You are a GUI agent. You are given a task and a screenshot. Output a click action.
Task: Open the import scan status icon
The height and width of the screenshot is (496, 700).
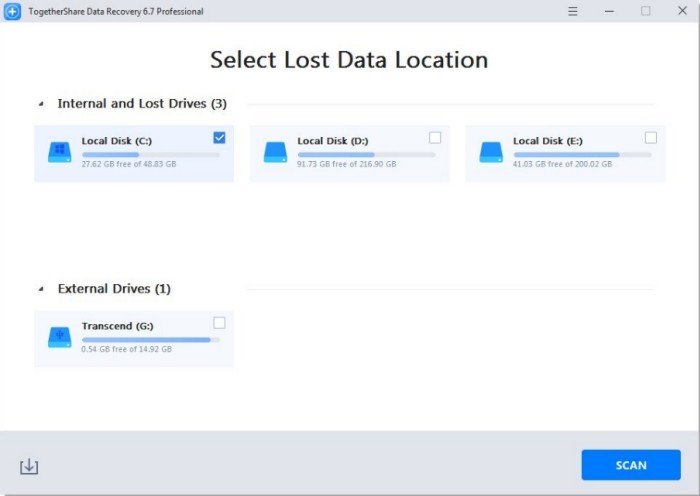[29, 466]
